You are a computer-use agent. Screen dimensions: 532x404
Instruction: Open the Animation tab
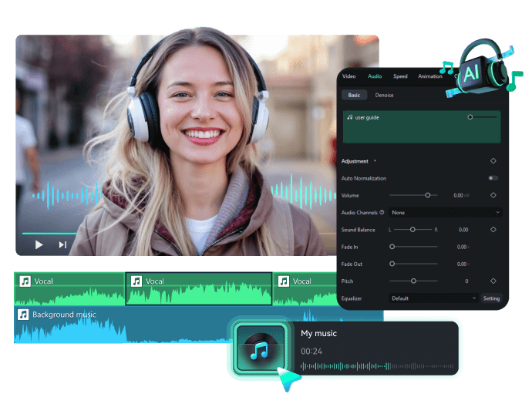(x=429, y=76)
